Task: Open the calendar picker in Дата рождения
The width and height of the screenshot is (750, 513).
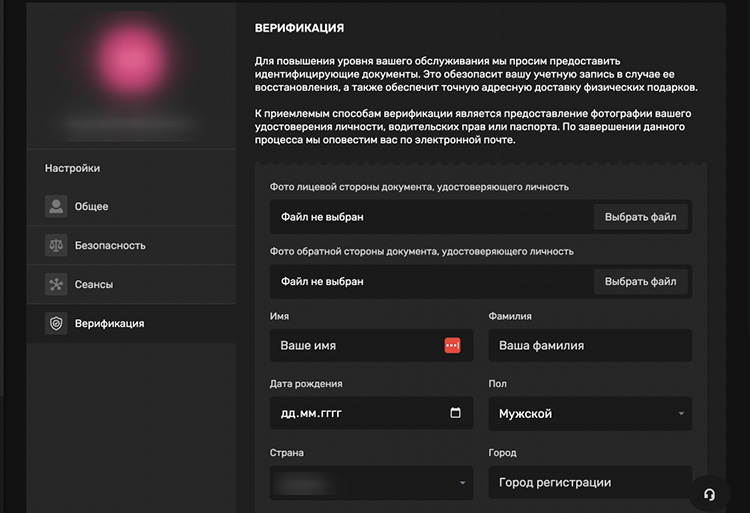Action: (455, 413)
